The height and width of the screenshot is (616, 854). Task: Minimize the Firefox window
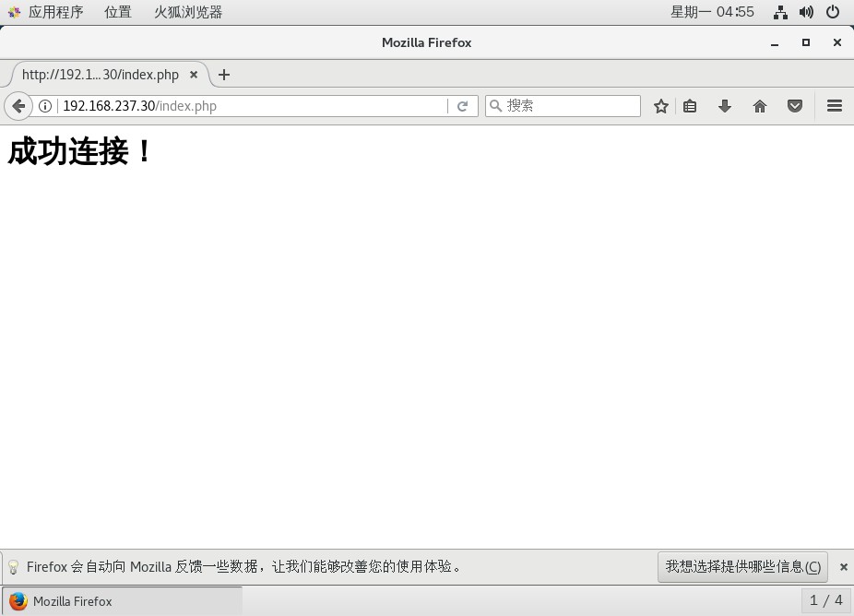(775, 43)
